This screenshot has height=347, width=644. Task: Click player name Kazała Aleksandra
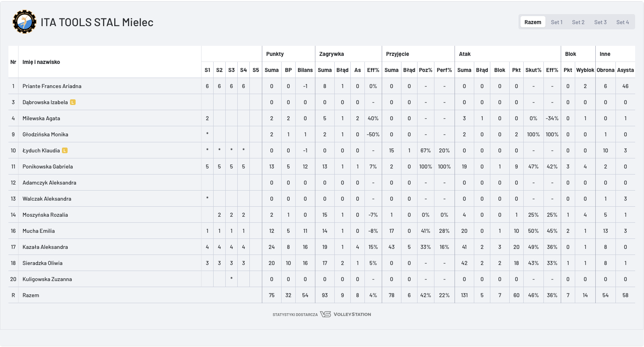45,247
